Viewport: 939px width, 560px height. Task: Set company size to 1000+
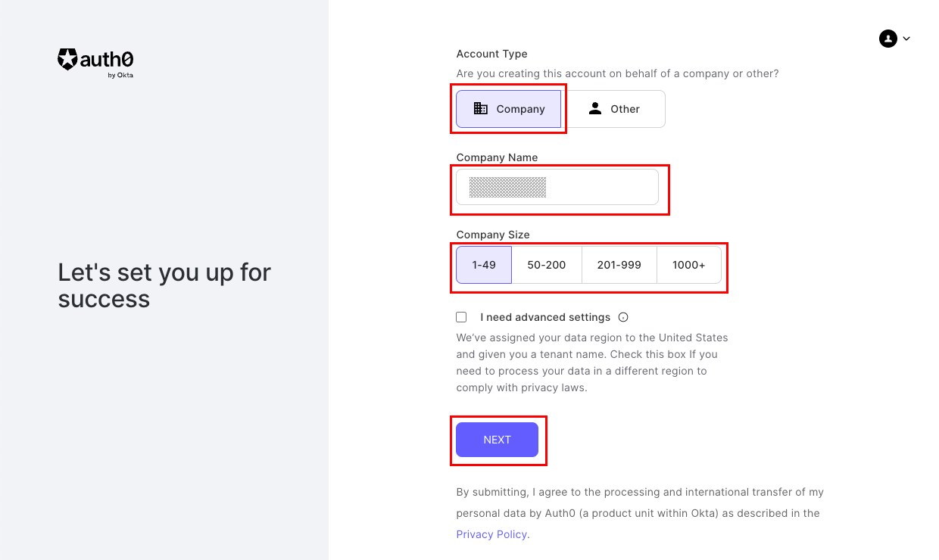(688, 265)
